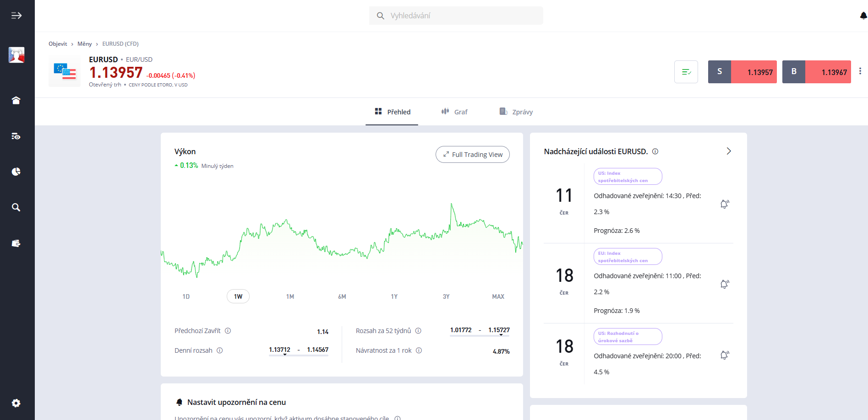Open the three-dot more options menu

860,71
